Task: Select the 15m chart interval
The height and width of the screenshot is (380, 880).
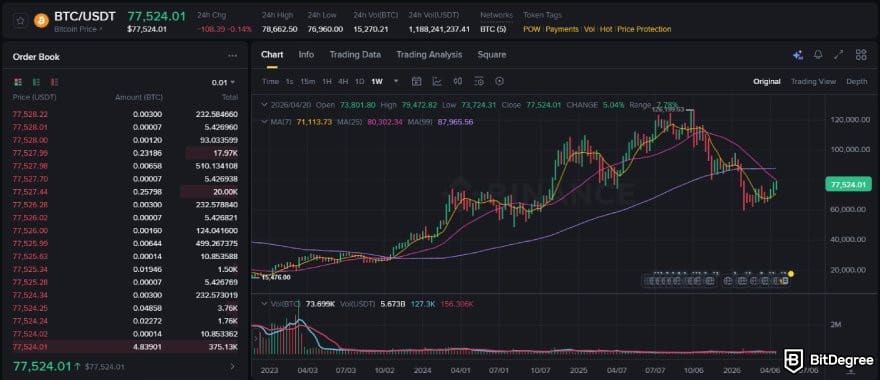Action: (x=308, y=81)
